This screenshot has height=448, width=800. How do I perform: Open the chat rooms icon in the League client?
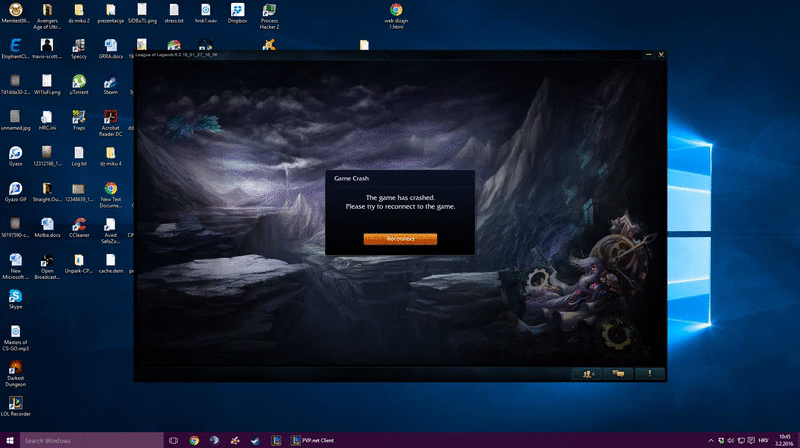pyautogui.click(x=618, y=374)
